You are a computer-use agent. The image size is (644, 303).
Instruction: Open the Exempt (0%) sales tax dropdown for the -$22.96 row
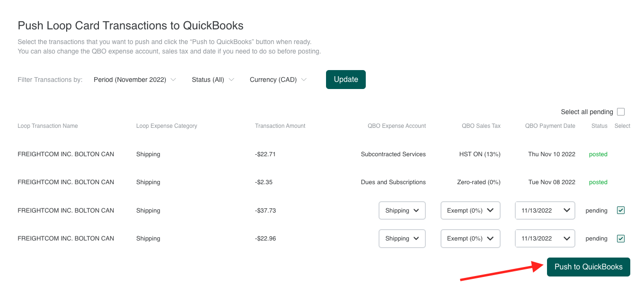(x=470, y=239)
